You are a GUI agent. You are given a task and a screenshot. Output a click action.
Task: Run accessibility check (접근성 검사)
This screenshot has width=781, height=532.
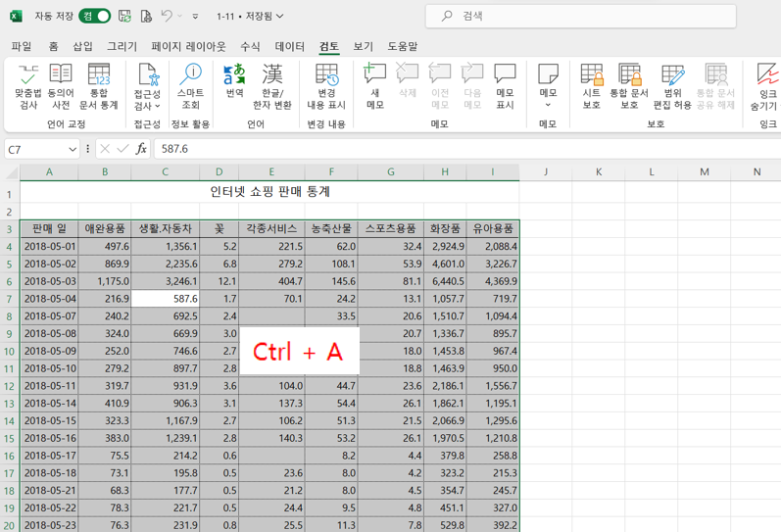[147, 86]
